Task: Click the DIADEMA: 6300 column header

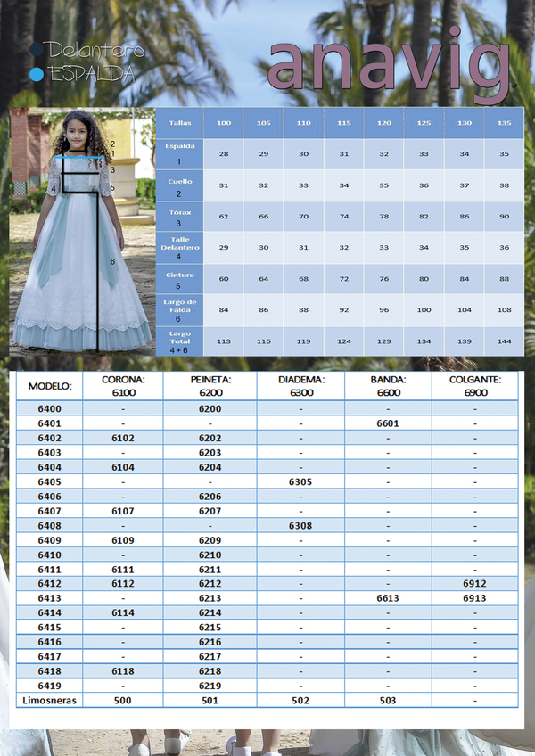Action: [x=301, y=386]
